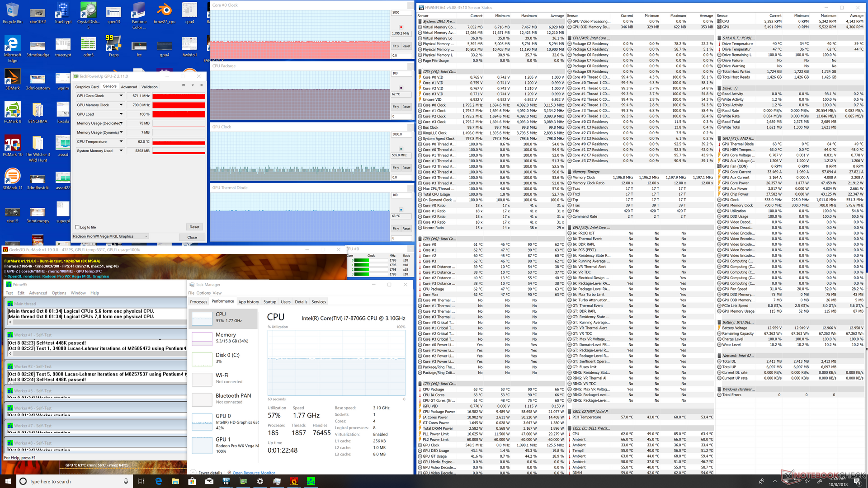
Task: Open Microsoft Edge from the taskbar
Action: tap(158, 481)
